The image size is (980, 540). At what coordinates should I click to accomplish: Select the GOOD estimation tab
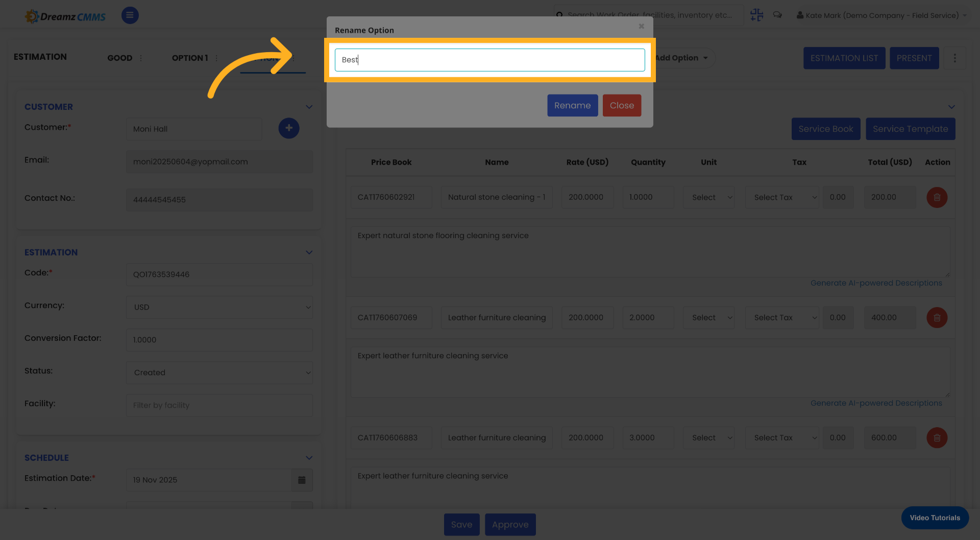coord(119,58)
